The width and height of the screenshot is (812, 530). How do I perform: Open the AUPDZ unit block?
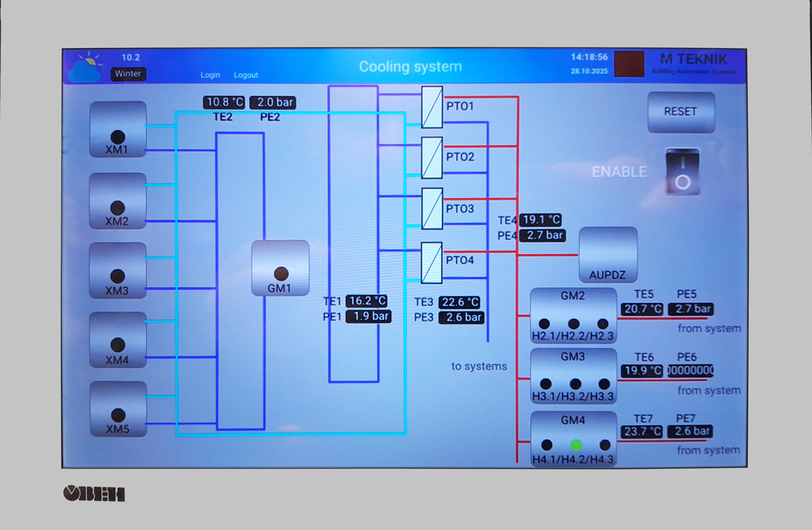coord(607,255)
